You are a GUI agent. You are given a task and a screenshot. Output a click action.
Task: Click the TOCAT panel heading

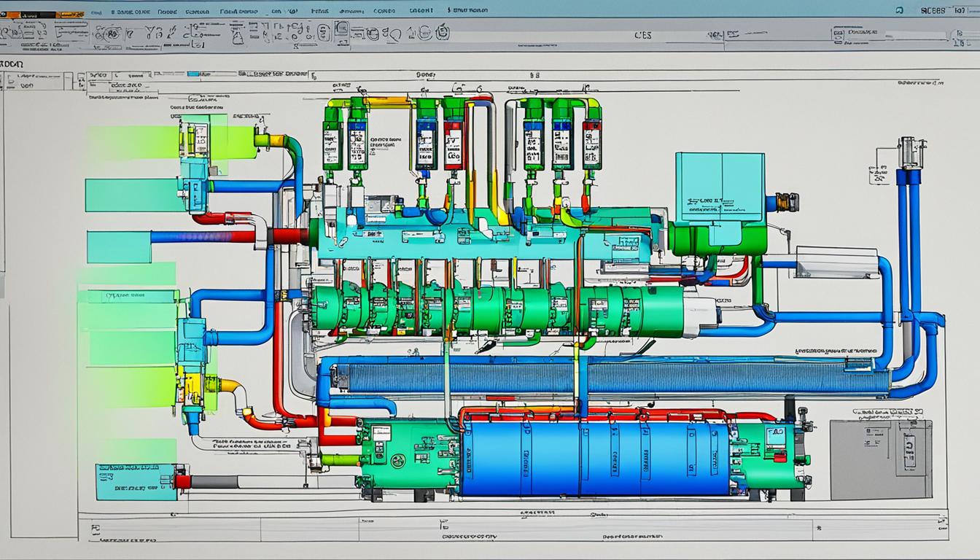click(x=12, y=64)
